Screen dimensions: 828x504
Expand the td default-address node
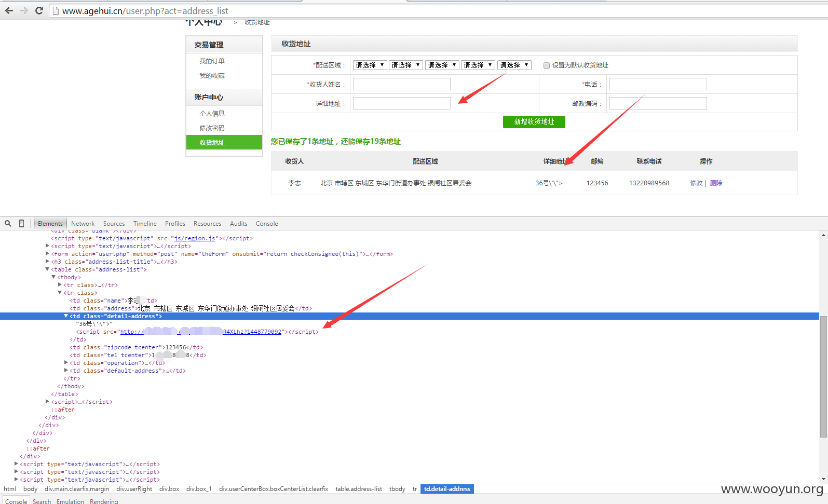[x=66, y=371]
